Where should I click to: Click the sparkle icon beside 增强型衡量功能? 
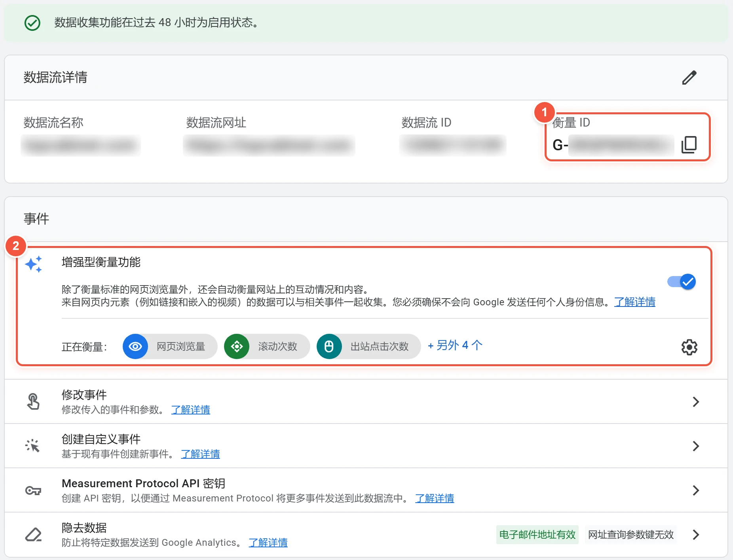point(34,264)
